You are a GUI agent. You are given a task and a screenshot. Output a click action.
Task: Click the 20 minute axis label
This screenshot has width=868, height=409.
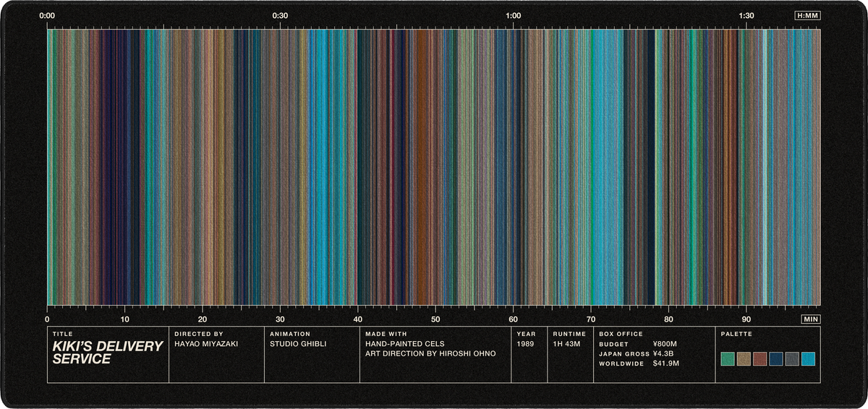pos(203,319)
